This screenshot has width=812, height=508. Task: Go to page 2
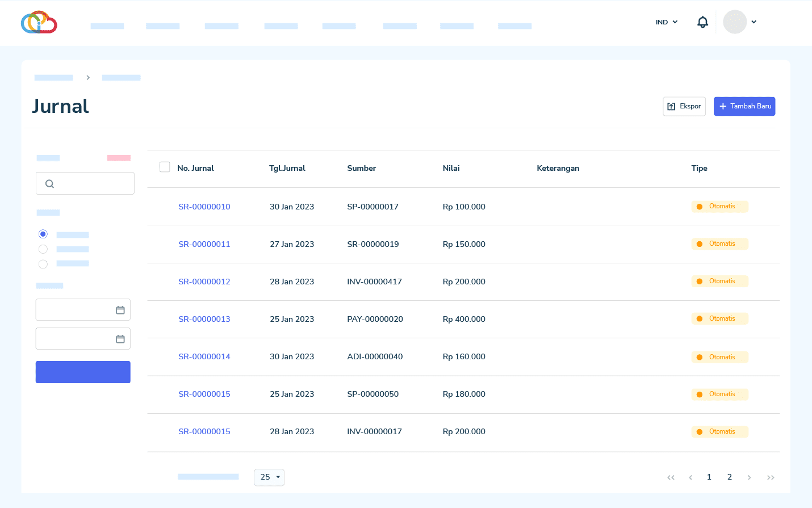coord(730,477)
